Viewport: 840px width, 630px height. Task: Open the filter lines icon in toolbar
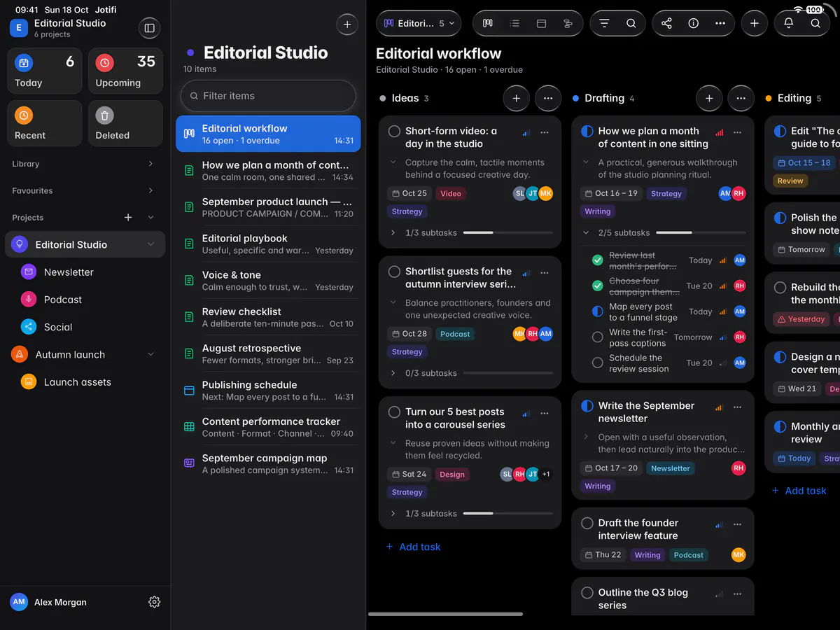tap(604, 23)
